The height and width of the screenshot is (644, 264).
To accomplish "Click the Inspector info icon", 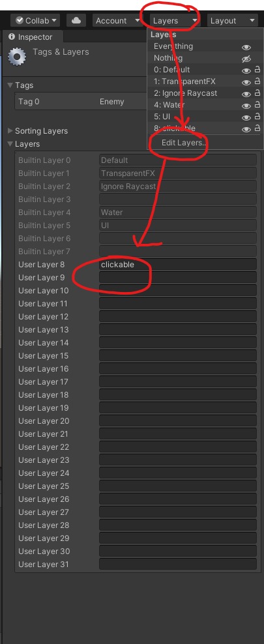I will (12, 37).
